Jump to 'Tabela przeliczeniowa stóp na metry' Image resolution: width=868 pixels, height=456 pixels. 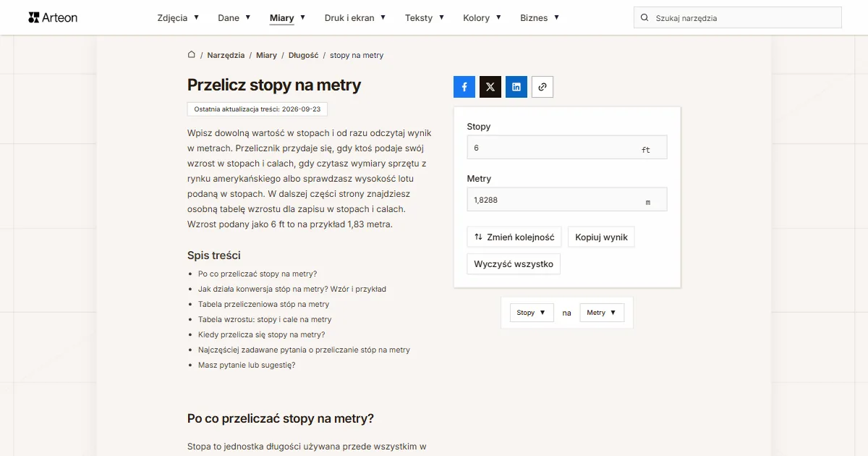pos(263,304)
